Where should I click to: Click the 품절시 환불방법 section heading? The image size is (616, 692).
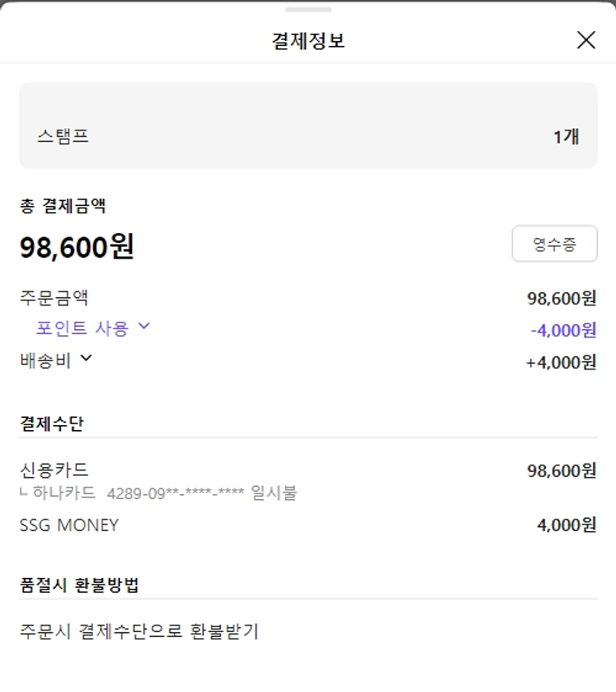[x=79, y=585]
